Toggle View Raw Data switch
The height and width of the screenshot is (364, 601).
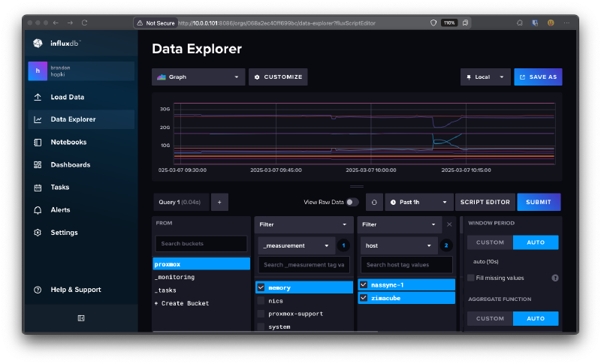(352, 202)
